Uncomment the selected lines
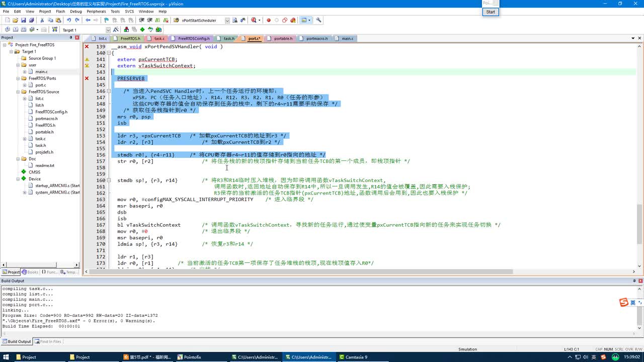Image resolution: width=644 pixels, height=362 pixels. [x=166, y=20]
